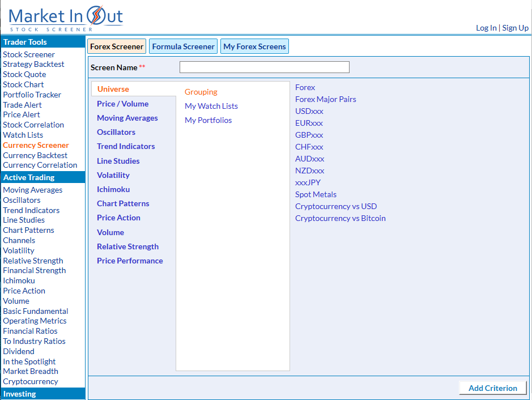Open Currency Correlation sidebar link

pyautogui.click(x=40, y=165)
